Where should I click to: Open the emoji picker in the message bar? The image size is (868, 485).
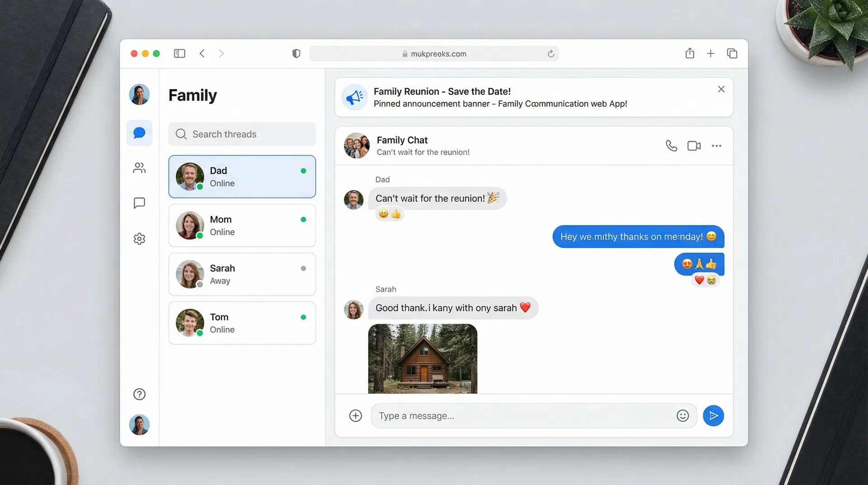tap(683, 415)
